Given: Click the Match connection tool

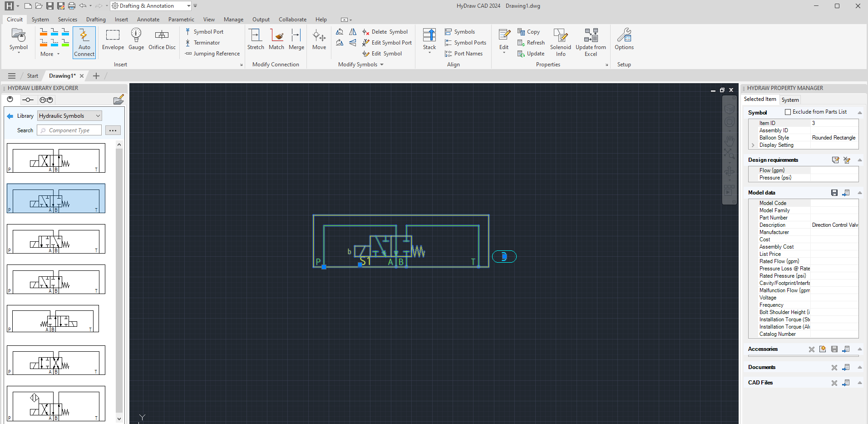Looking at the screenshot, I should pyautogui.click(x=276, y=40).
